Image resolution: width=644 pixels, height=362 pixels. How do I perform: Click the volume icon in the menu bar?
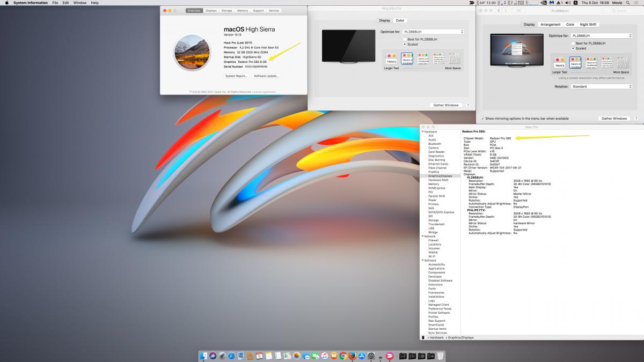[x=567, y=3]
